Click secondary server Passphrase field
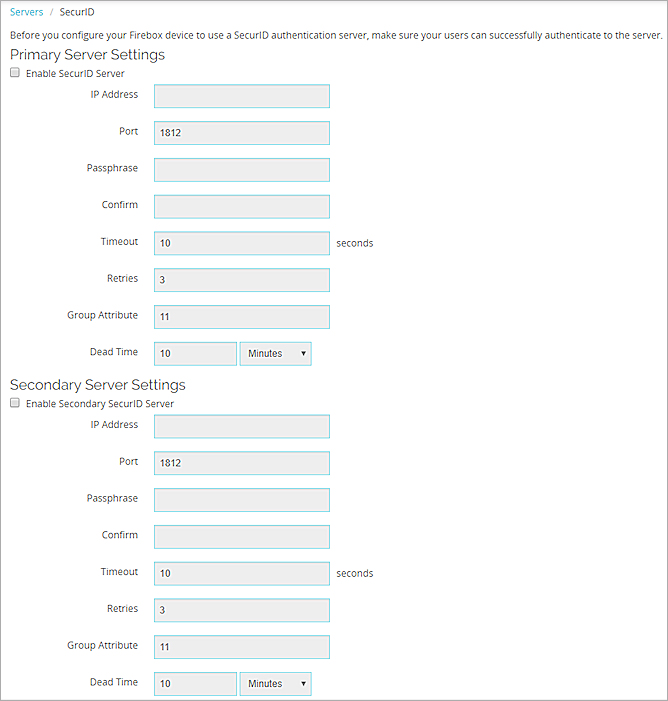The height and width of the screenshot is (701, 668). [241, 500]
